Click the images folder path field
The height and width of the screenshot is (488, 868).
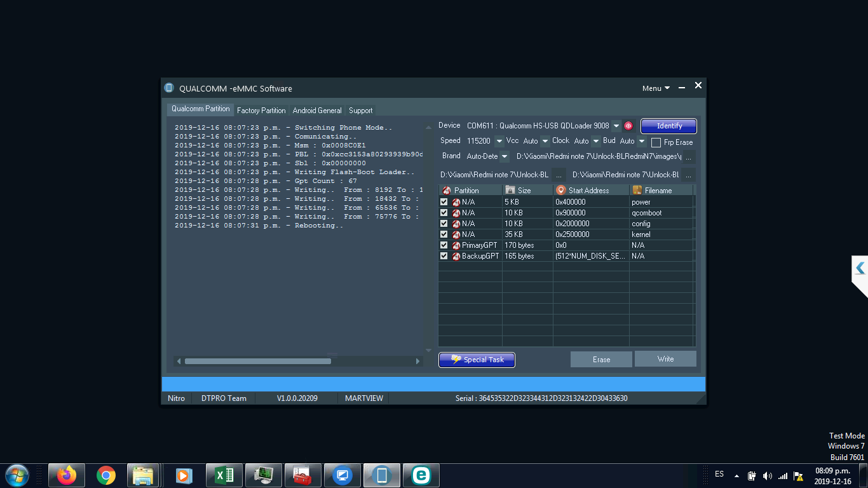coord(599,156)
